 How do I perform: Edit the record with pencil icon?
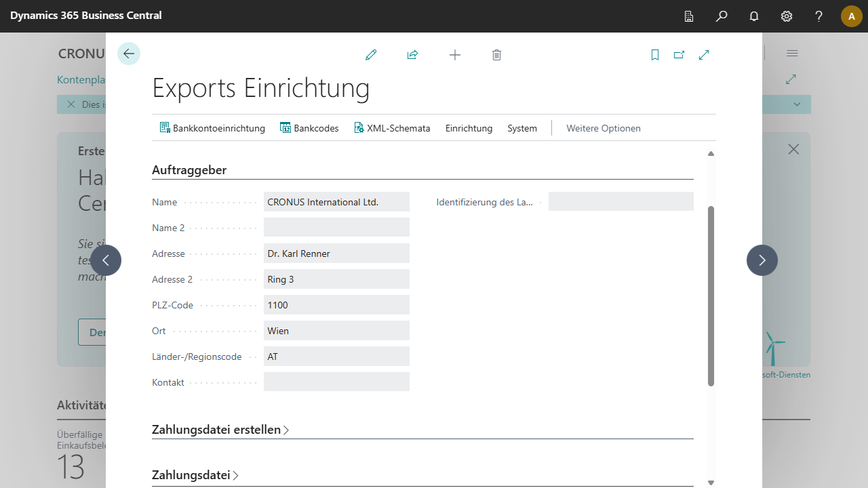371,55
